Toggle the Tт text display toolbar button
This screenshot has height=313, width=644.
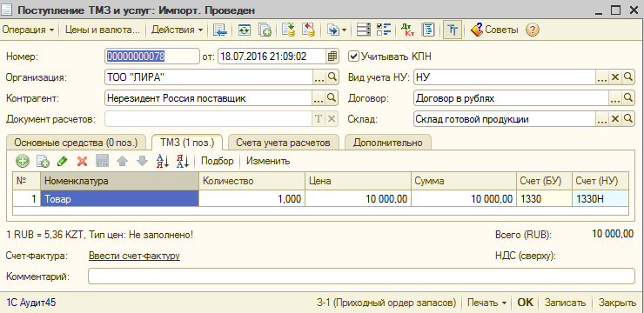453,30
